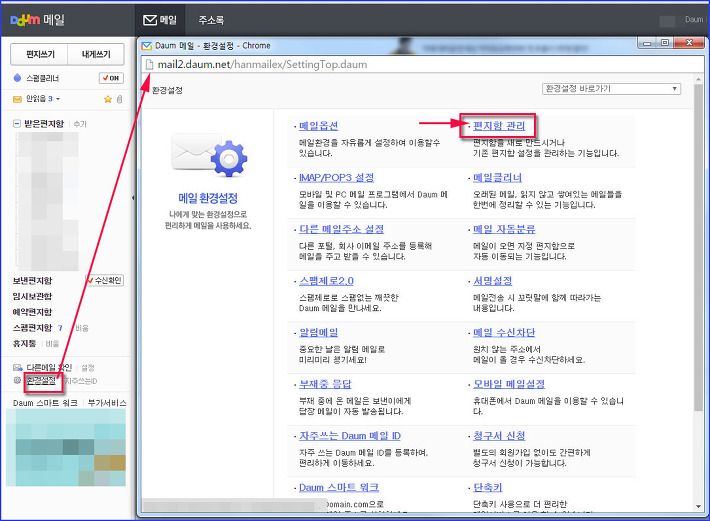The width and height of the screenshot is (710, 521).
Task: Open the 보낸편지함 folder
Action: (32, 281)
